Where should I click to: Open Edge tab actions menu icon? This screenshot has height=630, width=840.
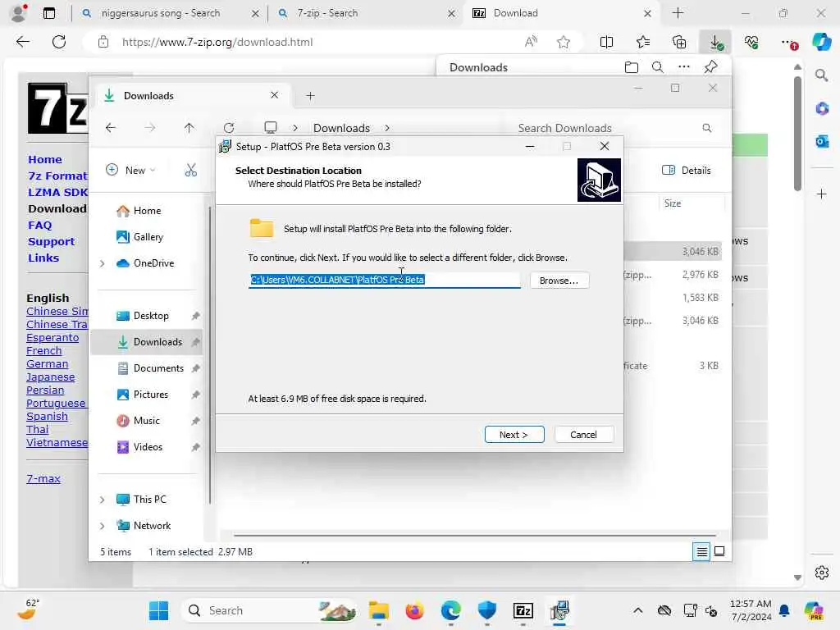tap(48, 13)
